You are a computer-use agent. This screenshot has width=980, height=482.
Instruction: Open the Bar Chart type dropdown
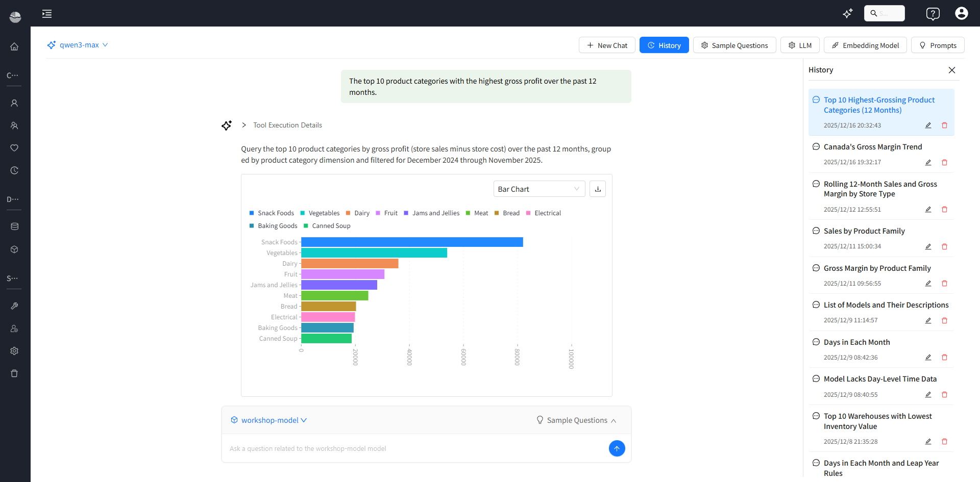pos(538,189)
